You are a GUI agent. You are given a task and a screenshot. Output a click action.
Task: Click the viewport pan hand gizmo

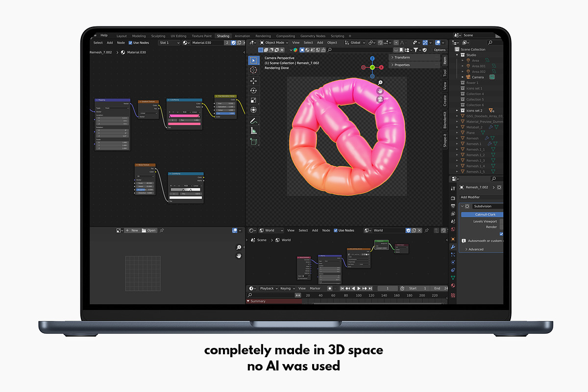coord(380,91)
